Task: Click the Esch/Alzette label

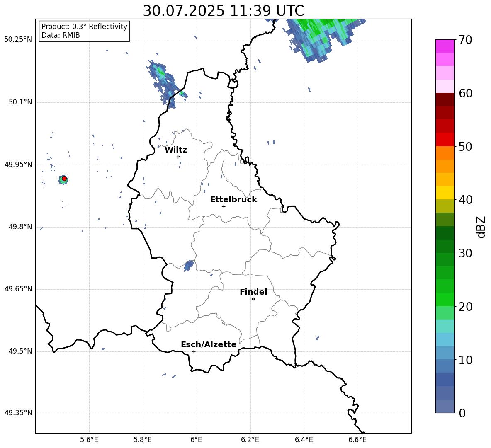Action: (x=209, y=344)
